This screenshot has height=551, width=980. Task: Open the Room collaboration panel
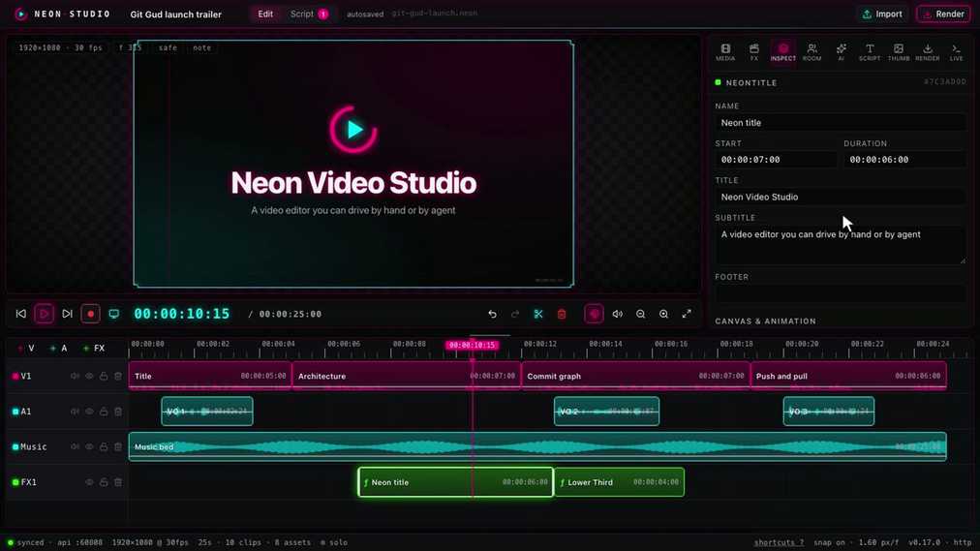pyautogui.click(x=812, y=52)
